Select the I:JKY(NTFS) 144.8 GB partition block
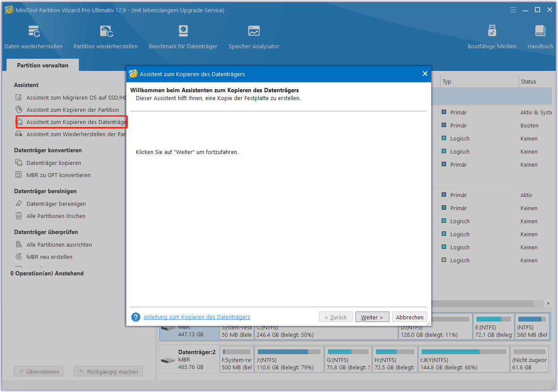 coord(464,359)
